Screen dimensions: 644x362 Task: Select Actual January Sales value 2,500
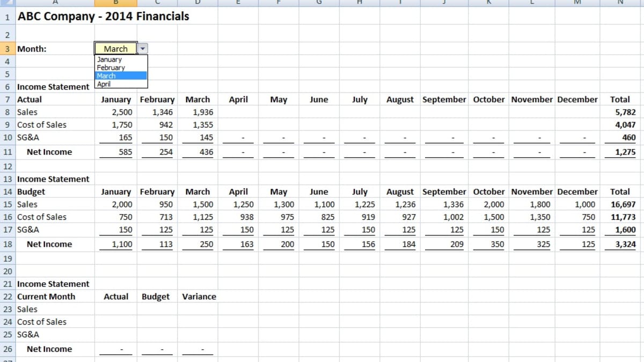click(121, 112)
